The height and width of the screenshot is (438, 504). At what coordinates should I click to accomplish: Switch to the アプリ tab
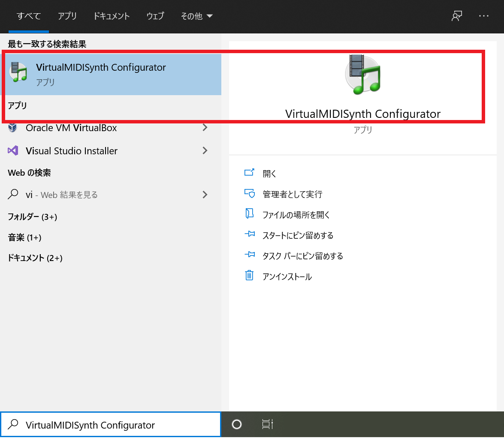[x=67, y=16]
